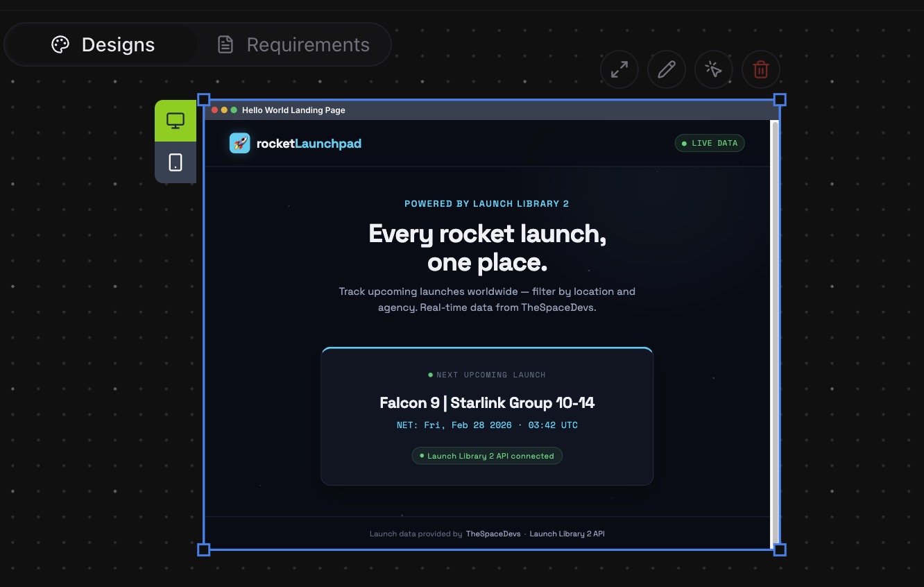Open the Designs tab
This screenshot has height=587, width=924.
coord(103,45)
